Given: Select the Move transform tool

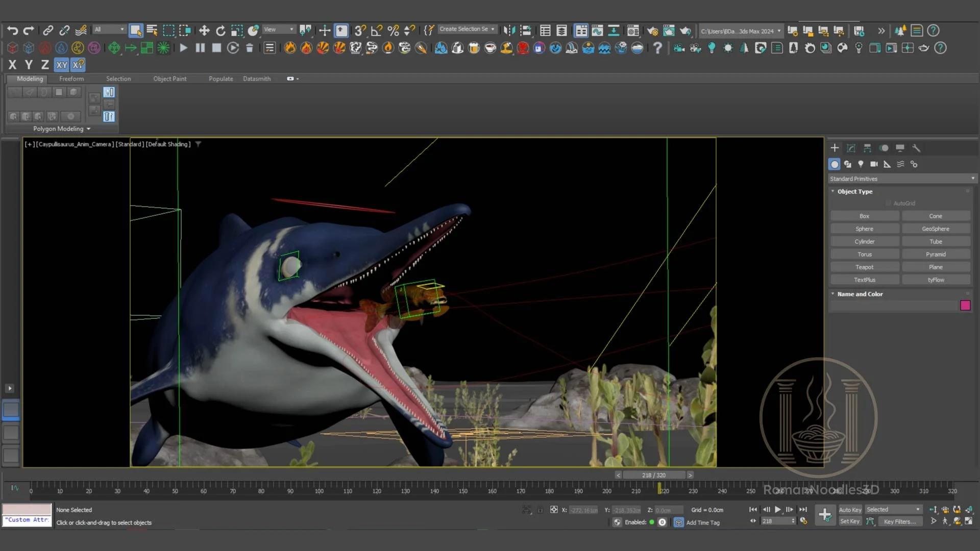Looking at the screenshot, I should [204, 31].
